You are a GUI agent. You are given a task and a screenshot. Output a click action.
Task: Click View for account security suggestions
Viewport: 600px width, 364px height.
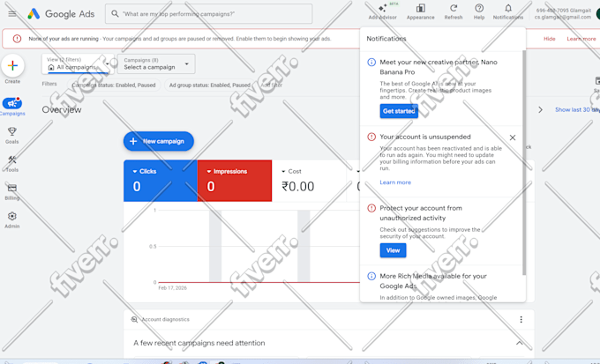coord(393,250)
